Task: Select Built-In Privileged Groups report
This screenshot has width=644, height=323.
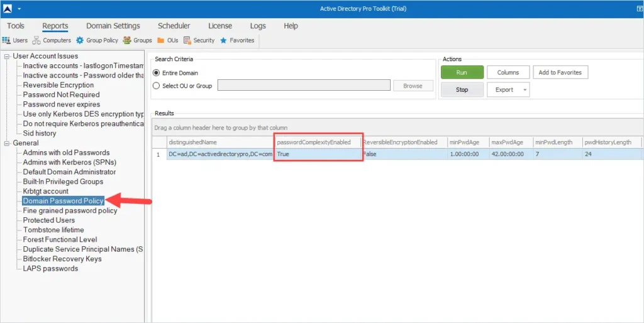Action: [63, 181]
